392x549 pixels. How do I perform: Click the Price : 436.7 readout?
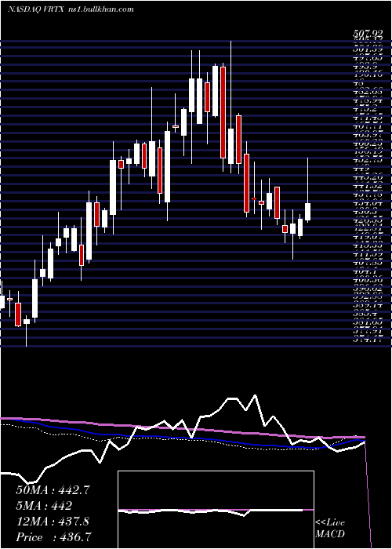point(54,537)
